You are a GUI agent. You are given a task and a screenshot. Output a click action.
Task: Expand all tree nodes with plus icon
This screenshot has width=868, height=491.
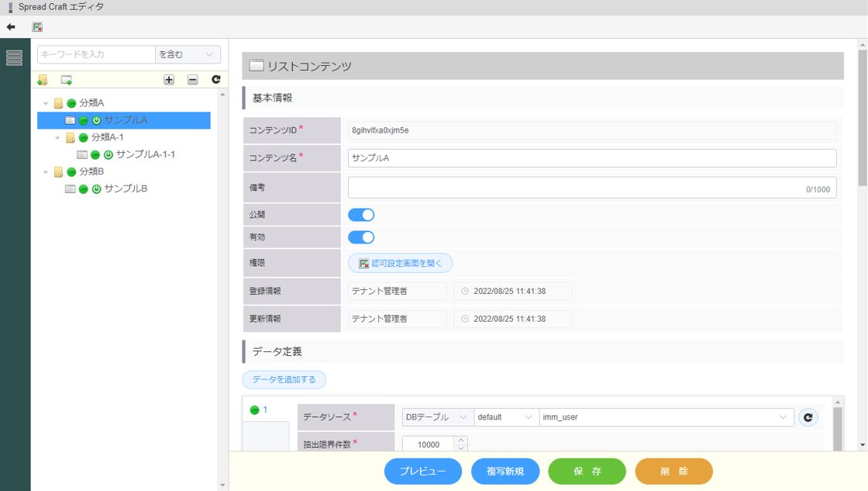[x=169, y=80]
